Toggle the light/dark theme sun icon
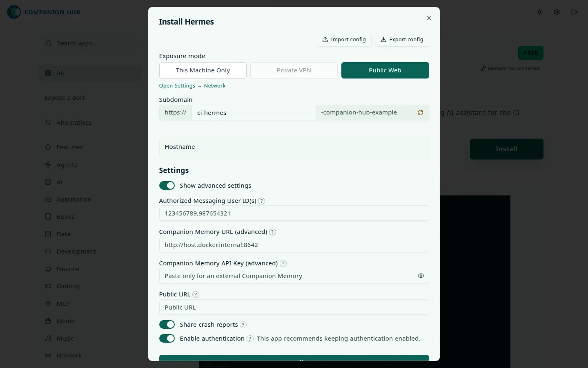 click(539, 12)
